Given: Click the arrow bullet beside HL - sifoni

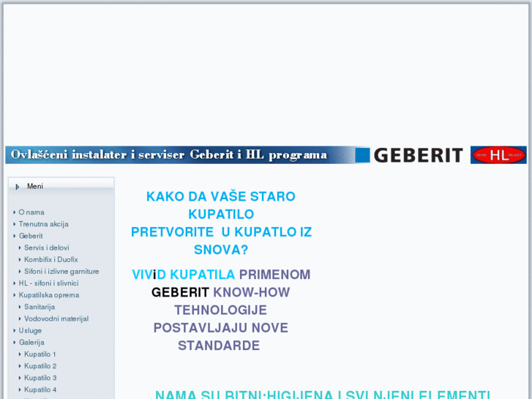Looking at the screenshot, I should [x=14, y=283].
